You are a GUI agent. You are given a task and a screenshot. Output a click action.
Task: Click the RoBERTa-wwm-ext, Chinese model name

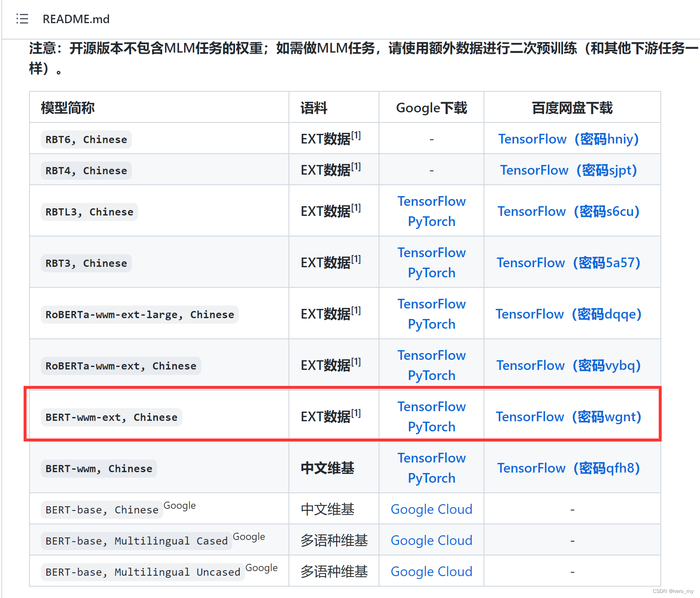click(121, 366)
